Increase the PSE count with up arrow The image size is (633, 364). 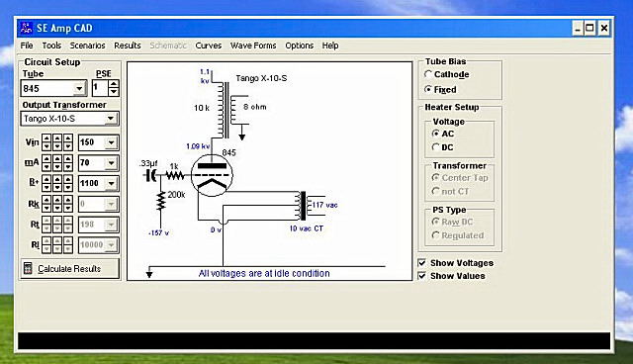coord(114,84)
